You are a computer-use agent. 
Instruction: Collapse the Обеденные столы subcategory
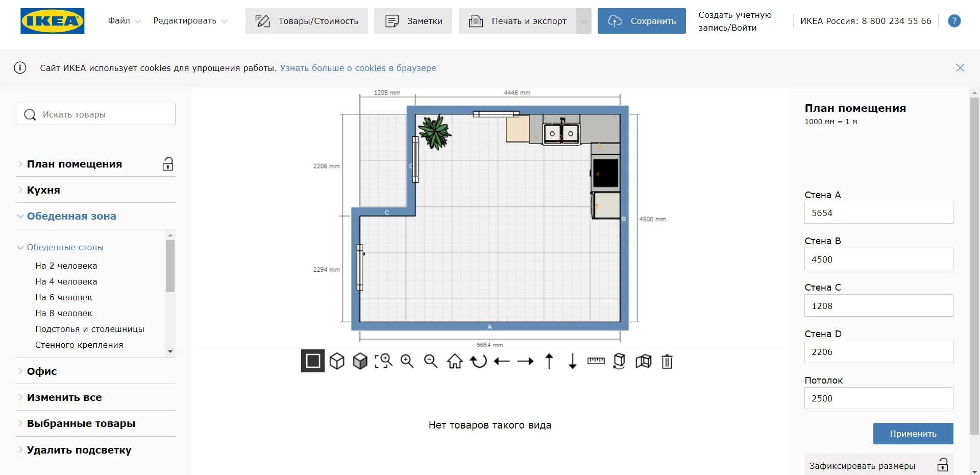65,247
